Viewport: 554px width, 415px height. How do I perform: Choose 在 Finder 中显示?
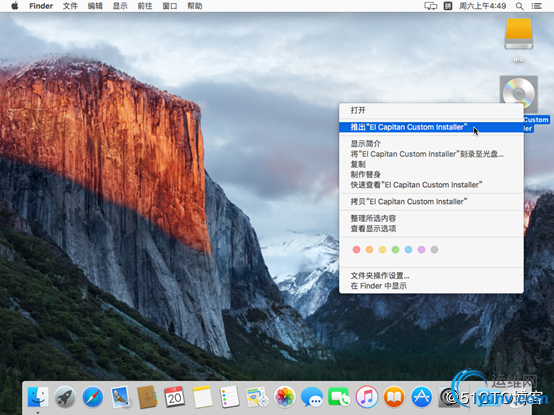pos(431,286)
